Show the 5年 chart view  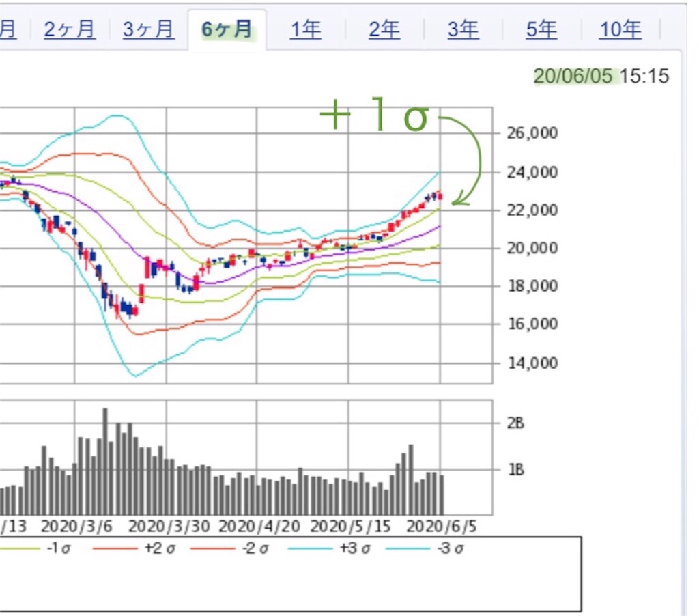[x=541, y=30]
